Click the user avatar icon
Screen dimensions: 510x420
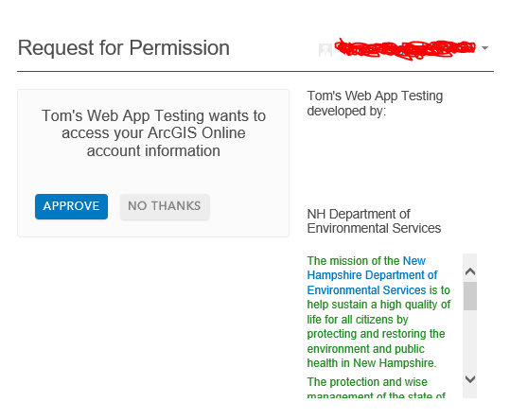pos(325,50)
